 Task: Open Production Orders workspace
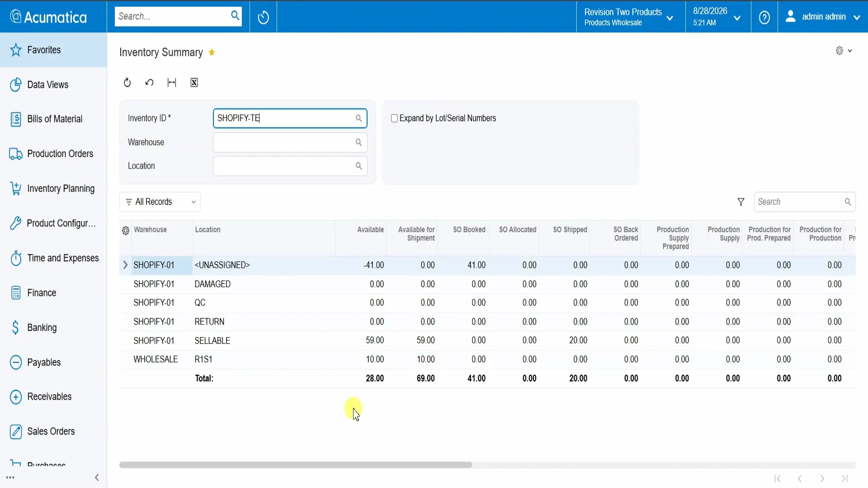[53, 154]
